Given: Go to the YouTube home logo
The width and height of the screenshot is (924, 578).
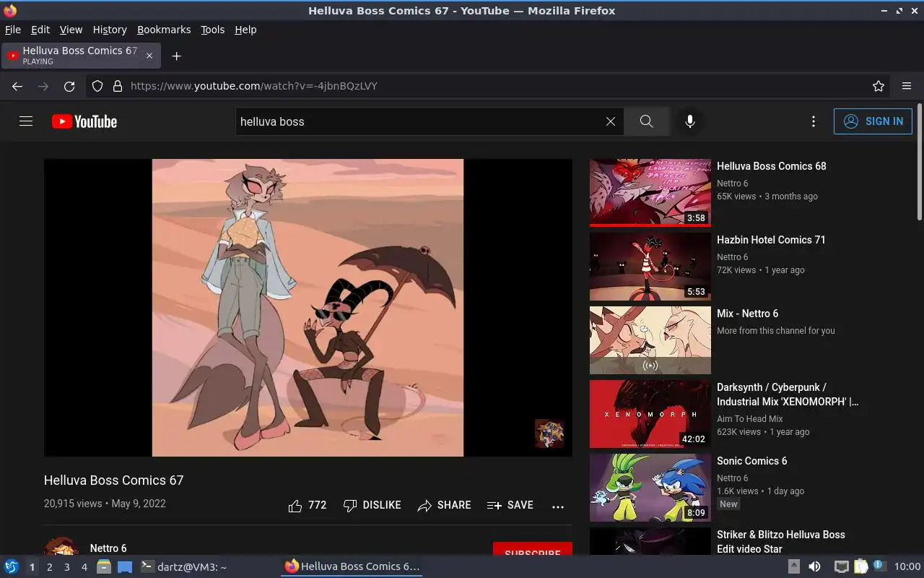Looking at the screenshot, I should [84, 121].
